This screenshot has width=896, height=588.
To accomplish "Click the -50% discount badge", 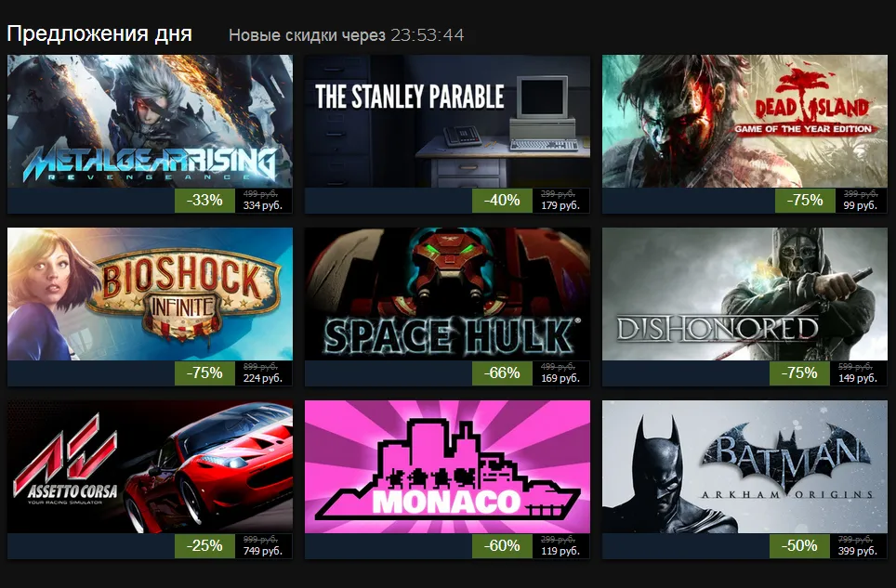I will (x=799, y=546).
